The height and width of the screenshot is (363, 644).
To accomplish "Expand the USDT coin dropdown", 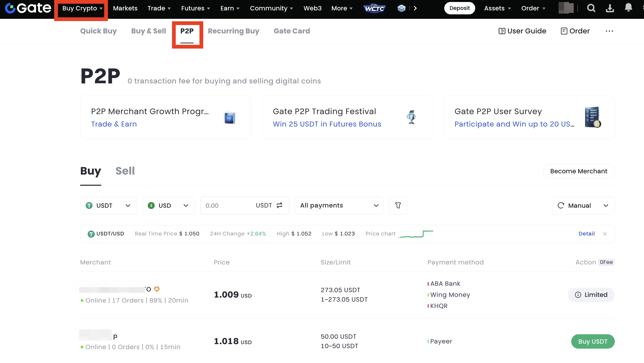I will pyautogui.click(x=108, y=206).
